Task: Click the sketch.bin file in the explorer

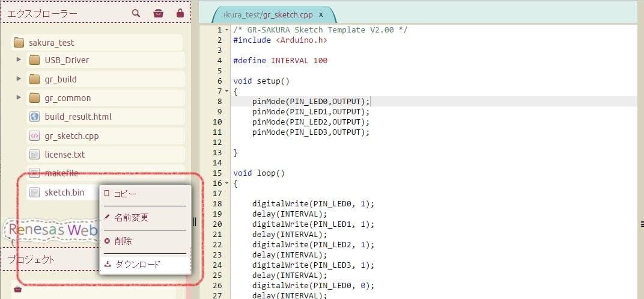Action: tap(64, 193)
